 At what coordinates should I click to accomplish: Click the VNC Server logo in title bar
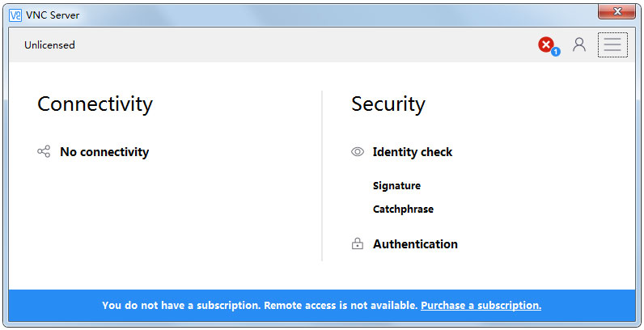(15, 15)
